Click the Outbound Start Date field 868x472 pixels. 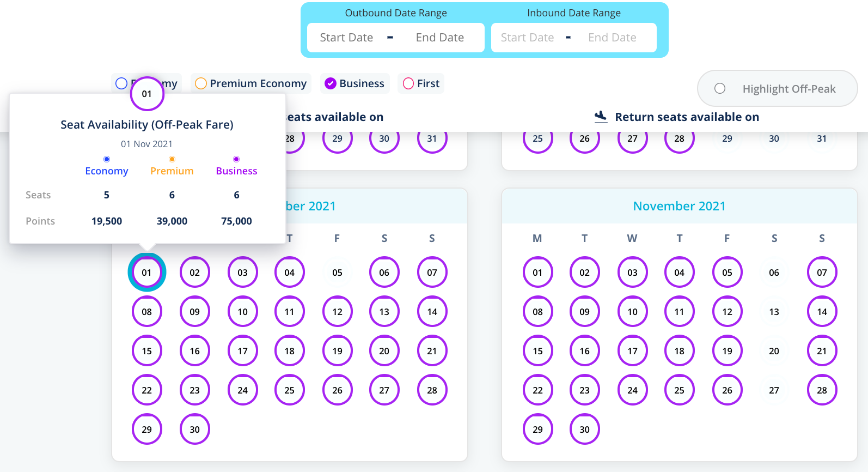point(346,38)
